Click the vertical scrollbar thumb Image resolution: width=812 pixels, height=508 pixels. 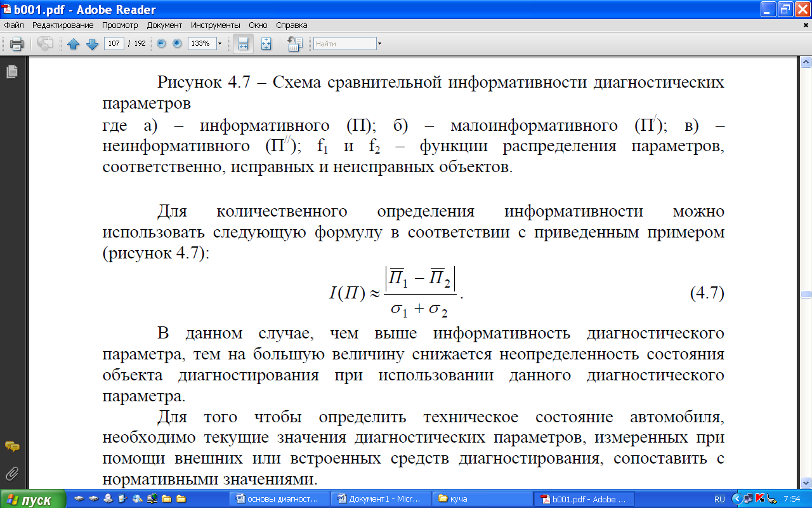806,295
